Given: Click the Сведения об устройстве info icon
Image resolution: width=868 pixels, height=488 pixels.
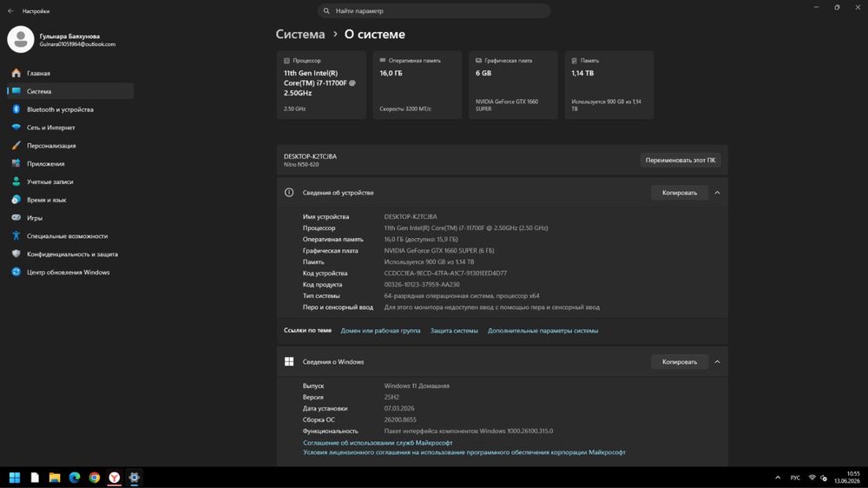Looking at the screenshot, I should coord(289,193).
